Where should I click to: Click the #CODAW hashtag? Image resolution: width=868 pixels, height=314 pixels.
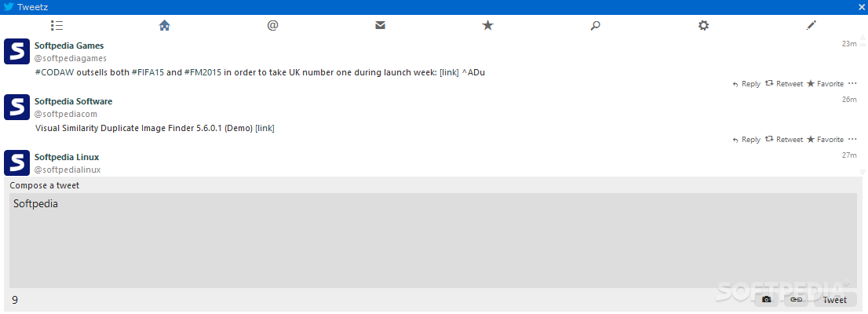click(x=53, y=72)
